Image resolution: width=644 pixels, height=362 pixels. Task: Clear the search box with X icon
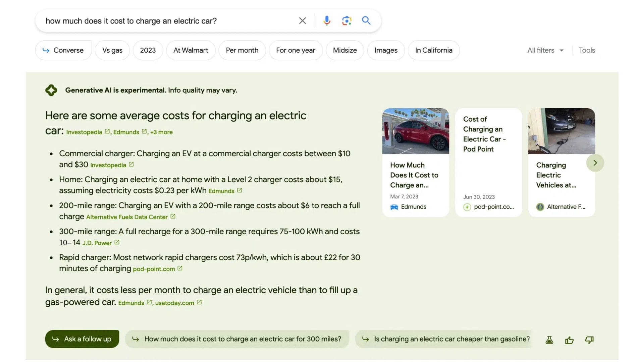tap(302, 21)
